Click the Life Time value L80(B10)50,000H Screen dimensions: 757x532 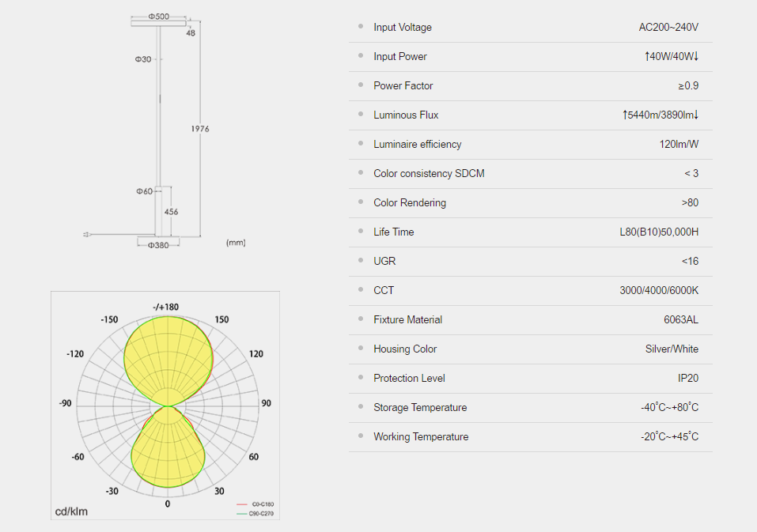[x=658, y=232]
